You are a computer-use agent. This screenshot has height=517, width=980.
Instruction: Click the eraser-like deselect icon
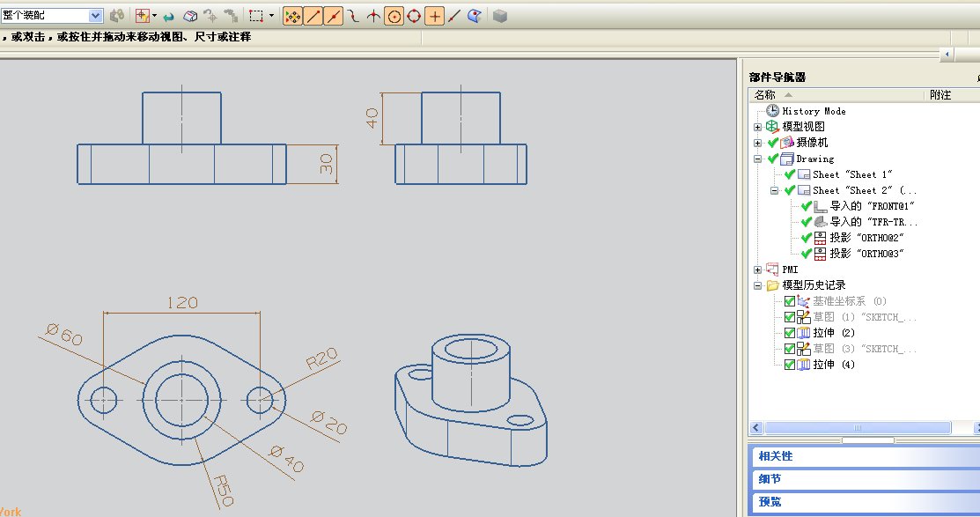190,16
